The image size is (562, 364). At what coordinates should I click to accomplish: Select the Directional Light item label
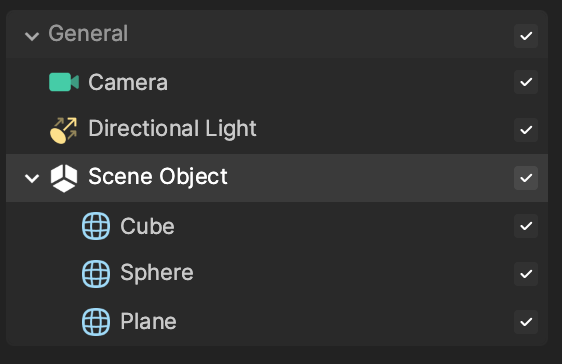click(172, 129)
